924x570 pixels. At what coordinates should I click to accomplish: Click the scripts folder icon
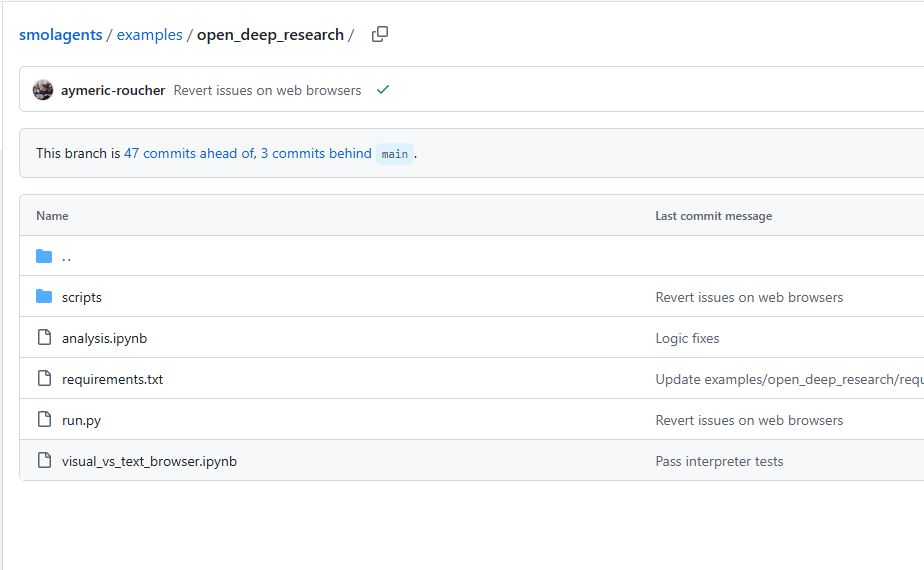pyautogui.click(x=44, y=297)
